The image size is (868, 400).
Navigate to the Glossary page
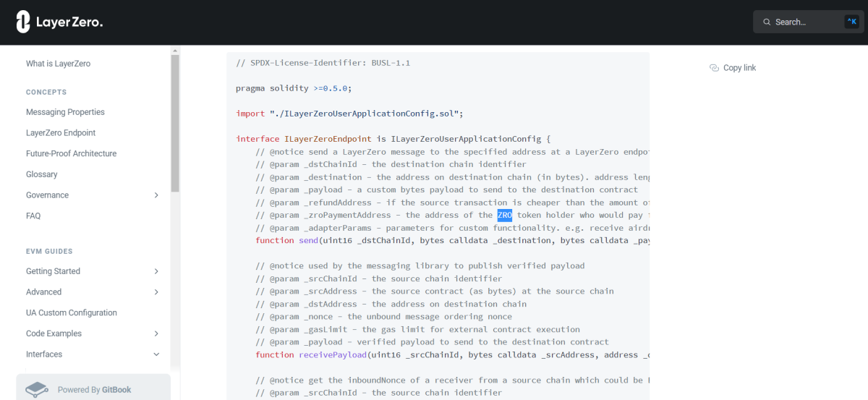pos(41,174)
